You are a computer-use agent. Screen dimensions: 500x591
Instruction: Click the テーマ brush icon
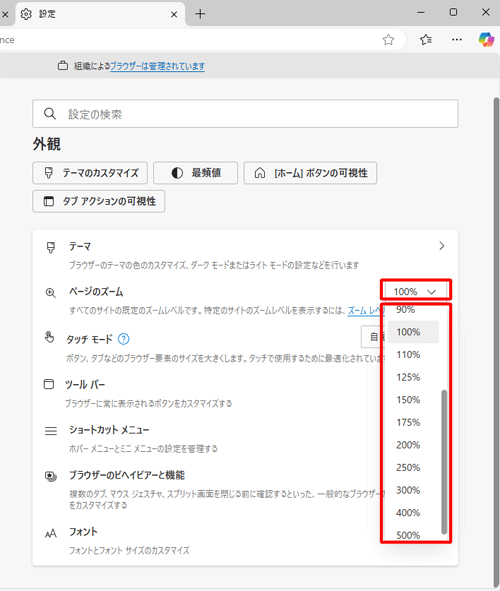[50, 248]
